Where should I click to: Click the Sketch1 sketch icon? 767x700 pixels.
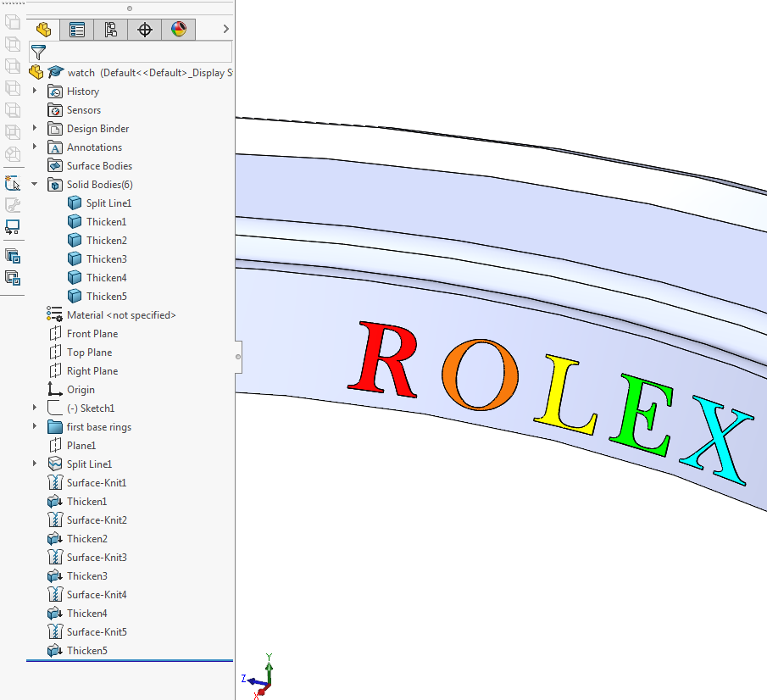55,408
